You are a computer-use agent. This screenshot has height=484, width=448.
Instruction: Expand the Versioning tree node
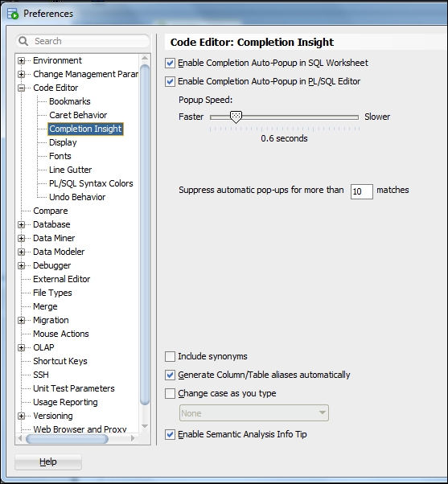21,416
